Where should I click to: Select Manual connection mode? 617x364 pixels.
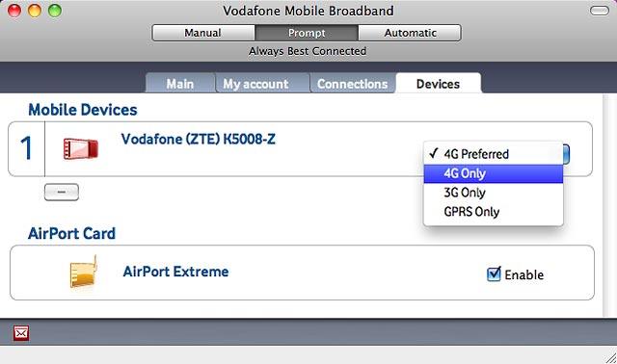coord(203,33)
